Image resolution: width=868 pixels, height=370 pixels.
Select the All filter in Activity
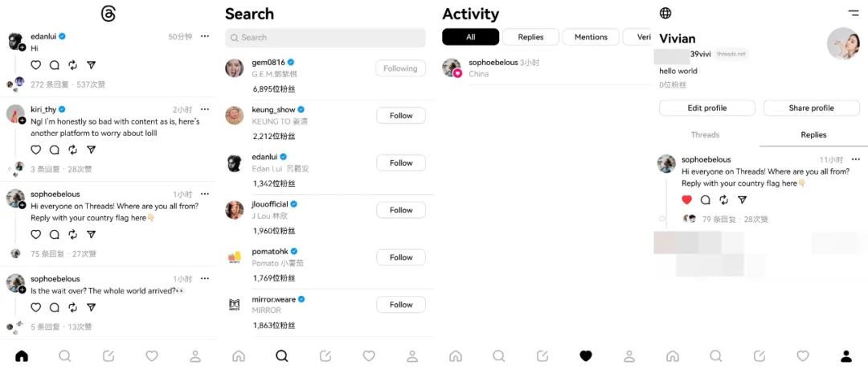(470, 37)
